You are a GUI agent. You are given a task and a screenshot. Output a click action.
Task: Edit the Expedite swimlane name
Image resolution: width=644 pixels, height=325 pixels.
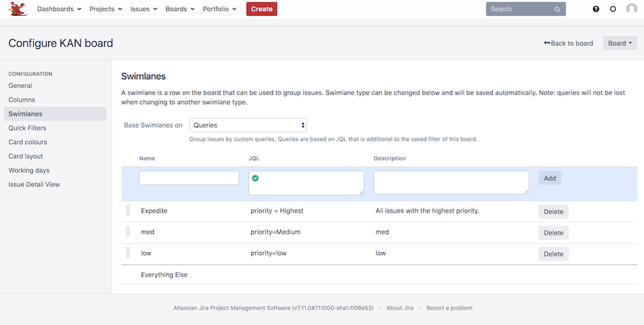(154, 211)
